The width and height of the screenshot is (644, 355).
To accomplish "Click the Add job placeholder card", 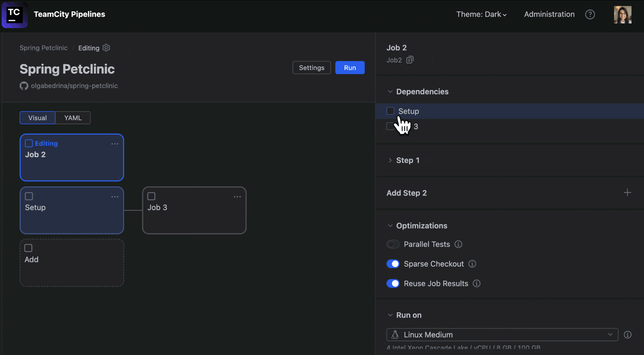I will (x=72, y=263).
